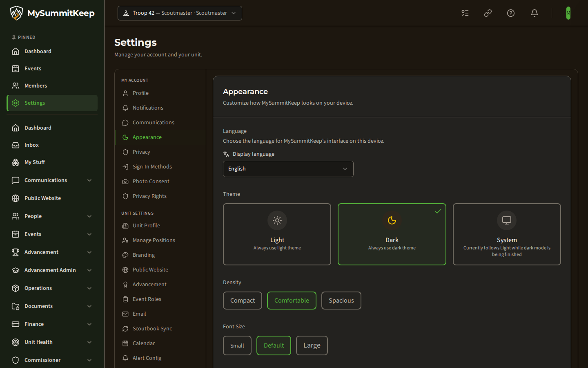Set font size to Small
Viewport: 588px width, 368px height.
(x=237, y=346)
